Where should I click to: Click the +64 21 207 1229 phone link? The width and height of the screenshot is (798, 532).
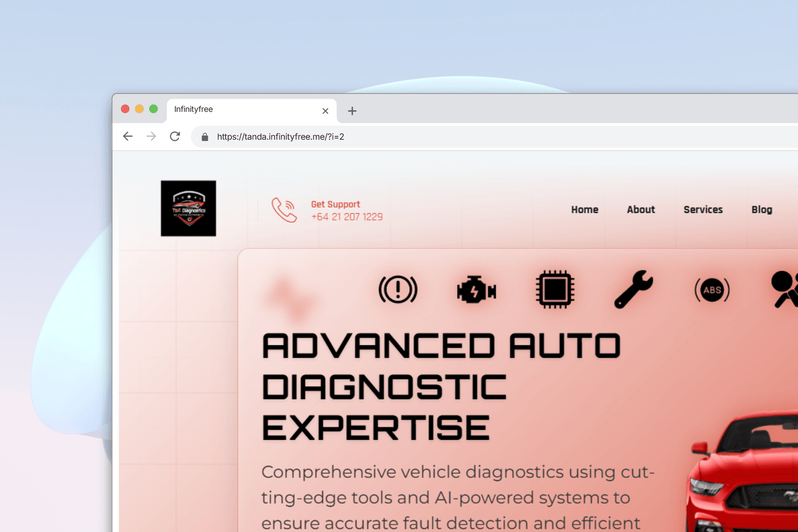[x=347, y=217]
